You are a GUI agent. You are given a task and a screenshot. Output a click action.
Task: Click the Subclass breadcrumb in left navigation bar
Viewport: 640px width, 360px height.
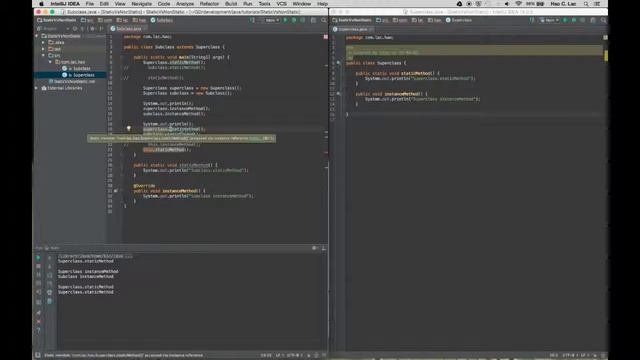click(162, 20)
